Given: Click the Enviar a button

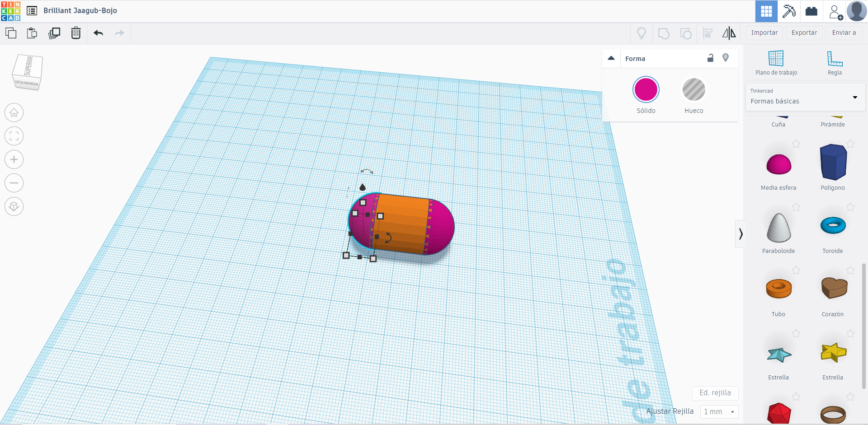Looking at the screenshot, I should pyautogui.click(x=844, y=33).
